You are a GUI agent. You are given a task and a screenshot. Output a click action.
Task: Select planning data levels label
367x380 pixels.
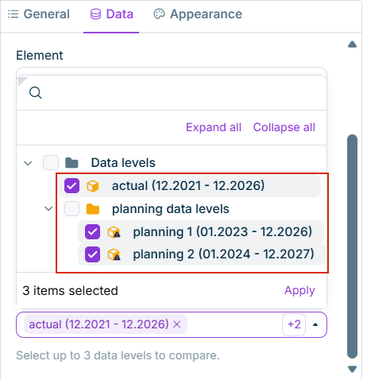pos(170,209)
